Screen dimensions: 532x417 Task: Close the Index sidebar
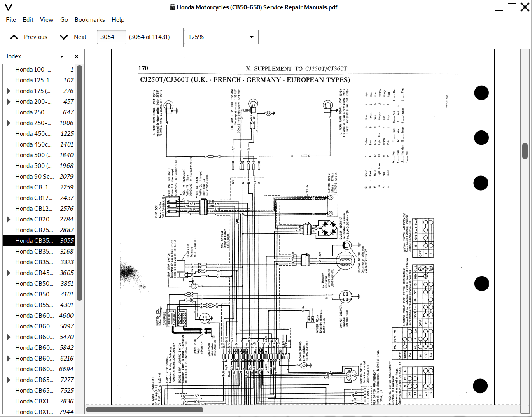pyautogui.click(x=77, y=56)
